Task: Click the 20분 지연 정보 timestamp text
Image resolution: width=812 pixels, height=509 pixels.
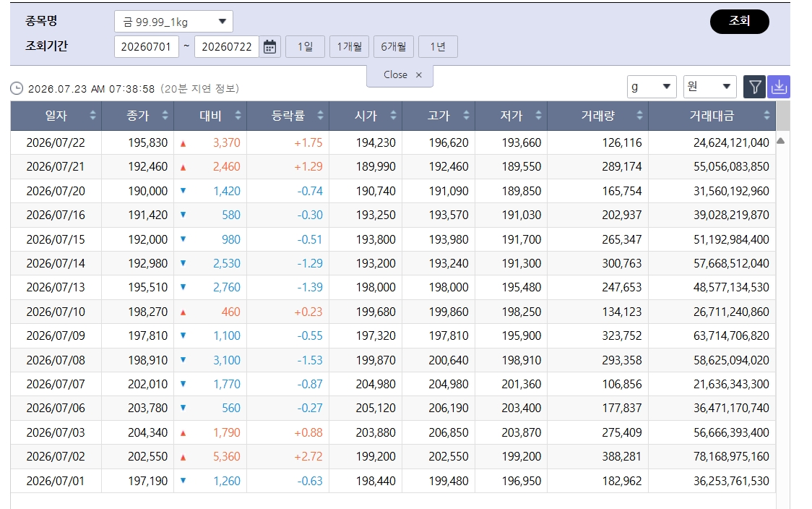Action: (x=199, y=89)
